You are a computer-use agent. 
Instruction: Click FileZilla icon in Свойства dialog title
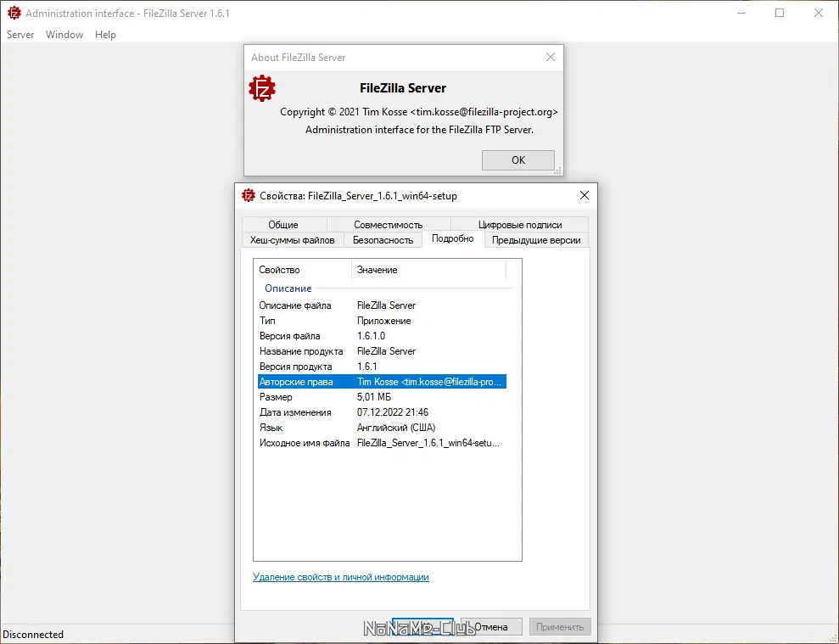coord(249,195)
